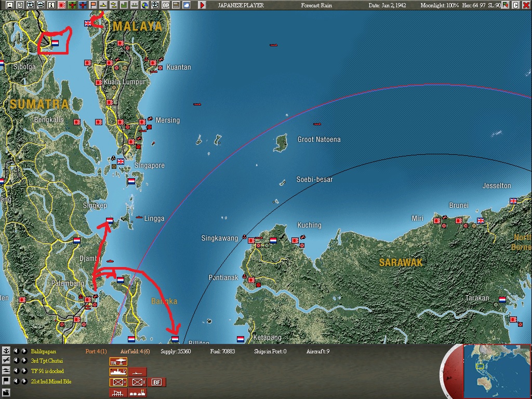Select the British flag base at Singapore
Image resolution: width=532 pixels, height=399 pixels.
point(121,161)
